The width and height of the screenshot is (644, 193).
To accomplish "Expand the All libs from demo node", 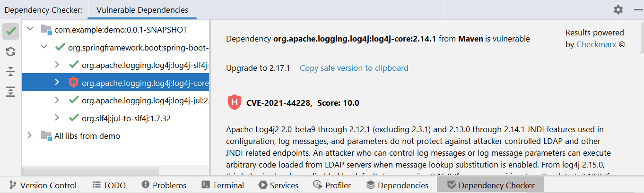I will [x=30, y=135].
